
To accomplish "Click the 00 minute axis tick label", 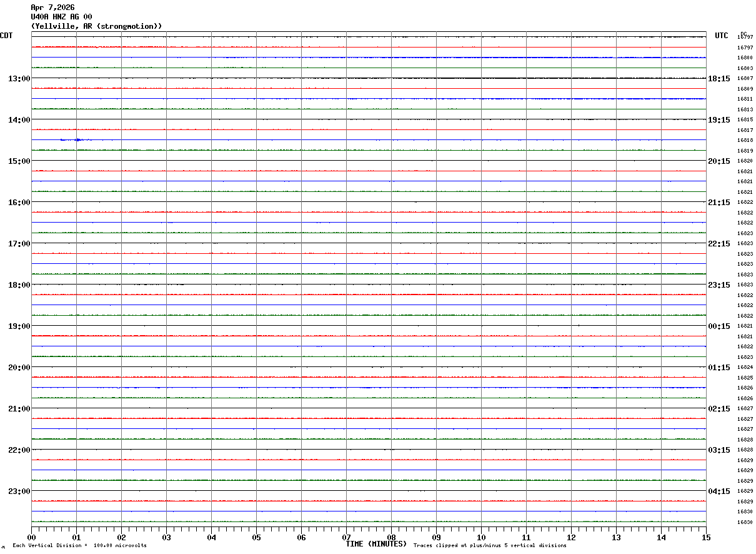I will click(32, 538).
